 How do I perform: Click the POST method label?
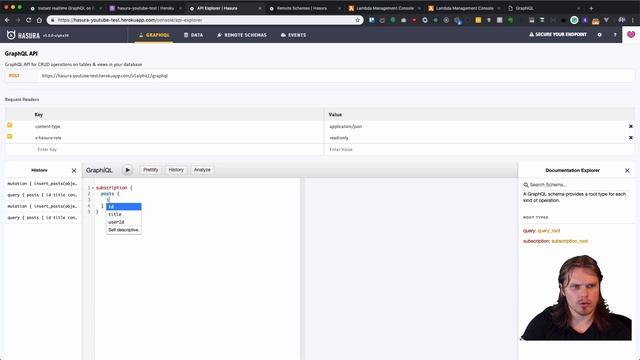pos(14,76)
